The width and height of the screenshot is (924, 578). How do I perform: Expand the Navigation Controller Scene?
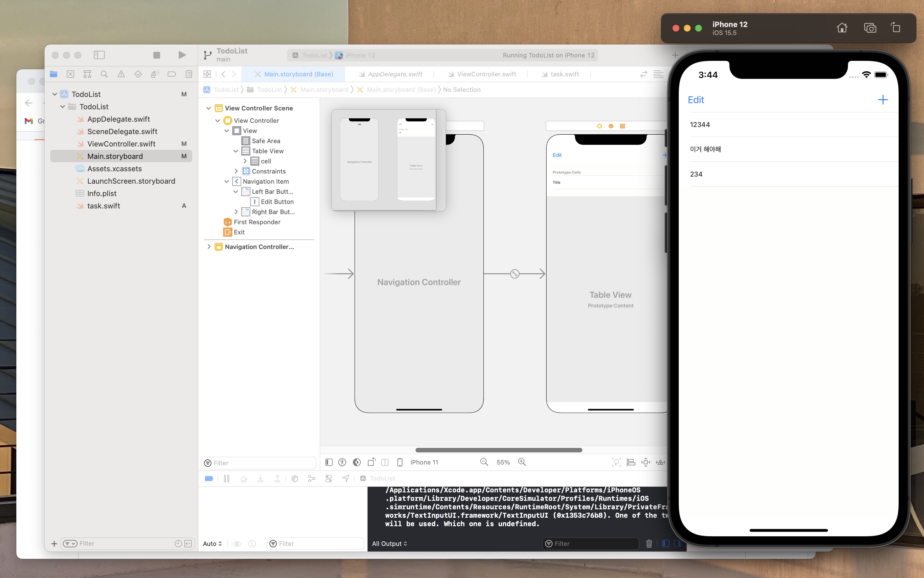[209, 246]
